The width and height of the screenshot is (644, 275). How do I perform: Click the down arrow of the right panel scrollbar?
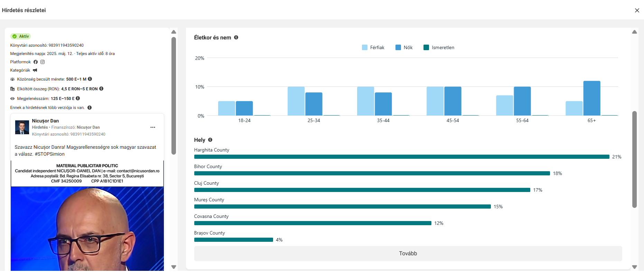click(634, 267)
